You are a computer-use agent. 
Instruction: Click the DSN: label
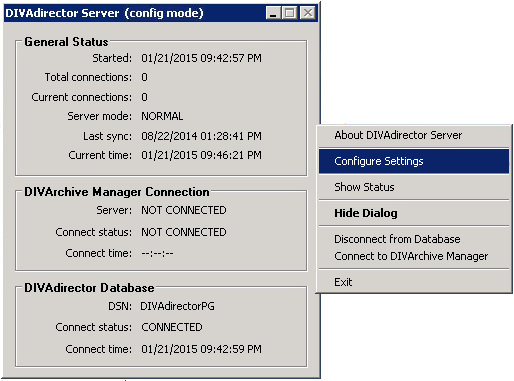(120, 306)
